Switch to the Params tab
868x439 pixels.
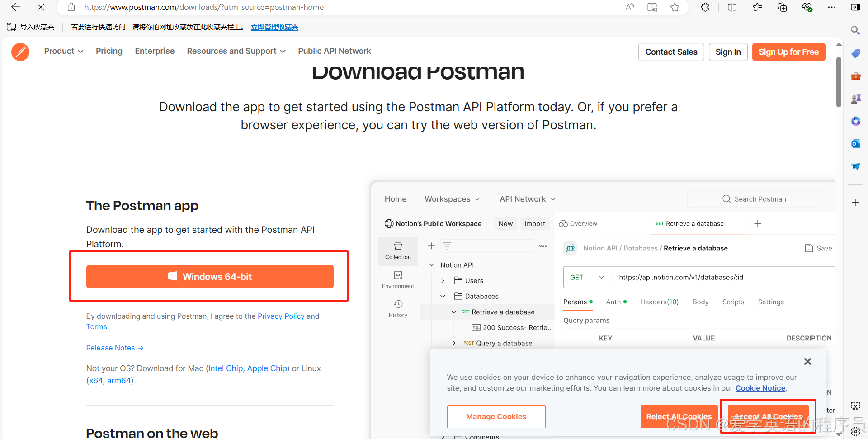pos(578,302)
